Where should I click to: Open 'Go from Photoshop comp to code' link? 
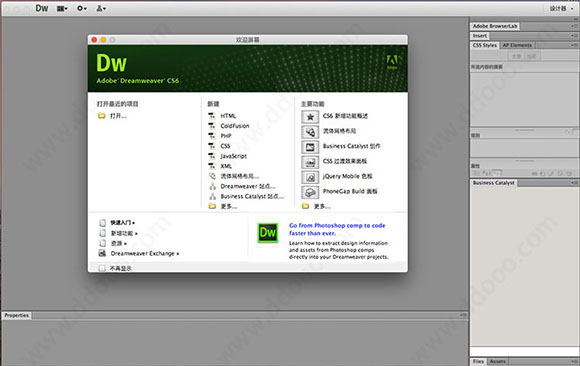coord(337,229)
